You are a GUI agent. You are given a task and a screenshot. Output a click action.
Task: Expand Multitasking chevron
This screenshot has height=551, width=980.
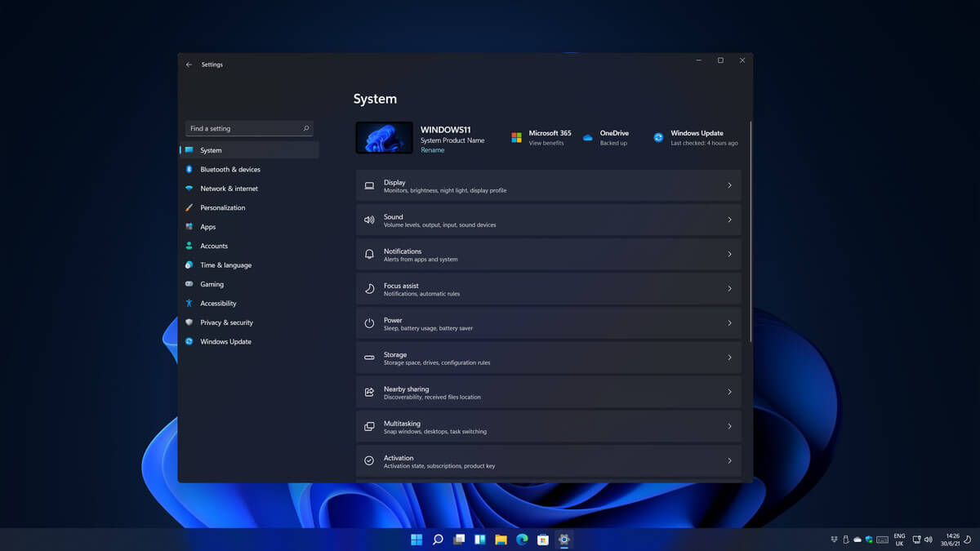[729, 427]
